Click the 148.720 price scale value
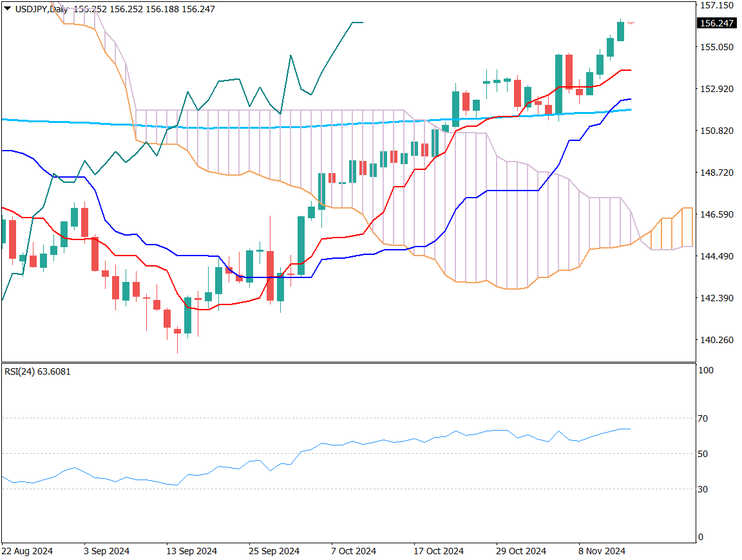The height and width of the screenshot is (560, 742). click(716, 173)
